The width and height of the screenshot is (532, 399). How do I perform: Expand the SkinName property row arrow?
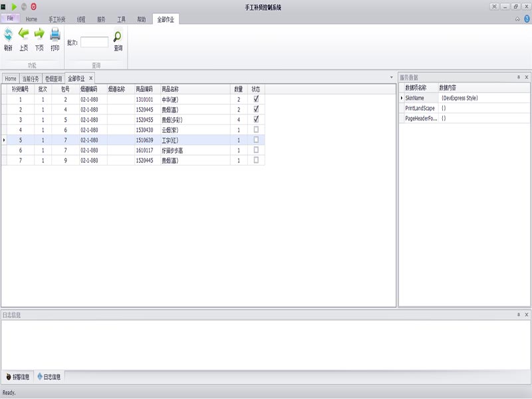[401, 98]
